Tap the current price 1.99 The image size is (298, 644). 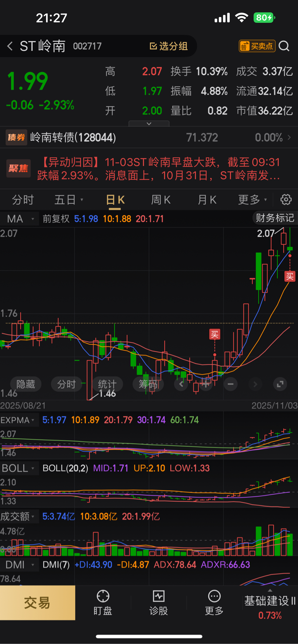pyautogui.click(x=28, y=81)
